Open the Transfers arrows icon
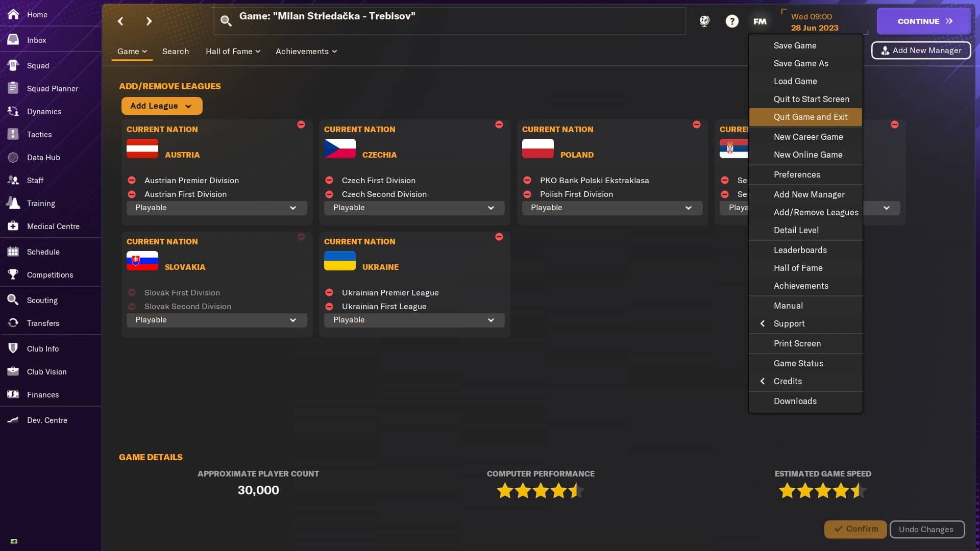980x551 pixels. pyautogui.click(x=13, y=323)
